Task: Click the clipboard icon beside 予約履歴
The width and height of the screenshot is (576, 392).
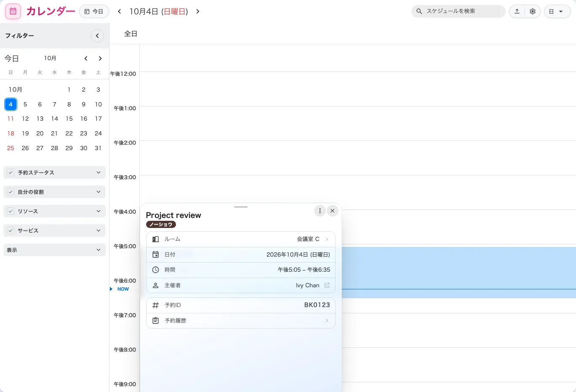Action: (155, 320)
